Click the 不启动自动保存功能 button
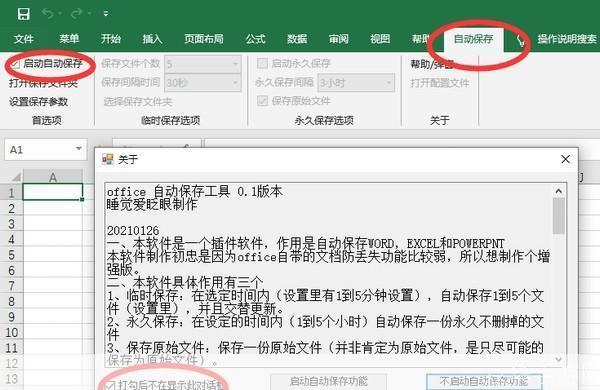 pyautogui.click(x=484, y=382)
